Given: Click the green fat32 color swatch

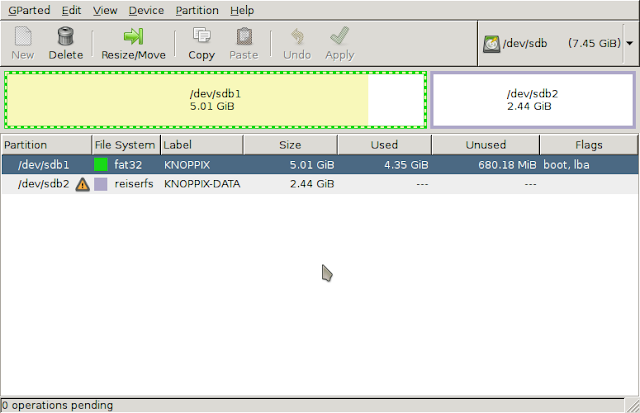Looking at the screenshot, I should tap(101, 165).
